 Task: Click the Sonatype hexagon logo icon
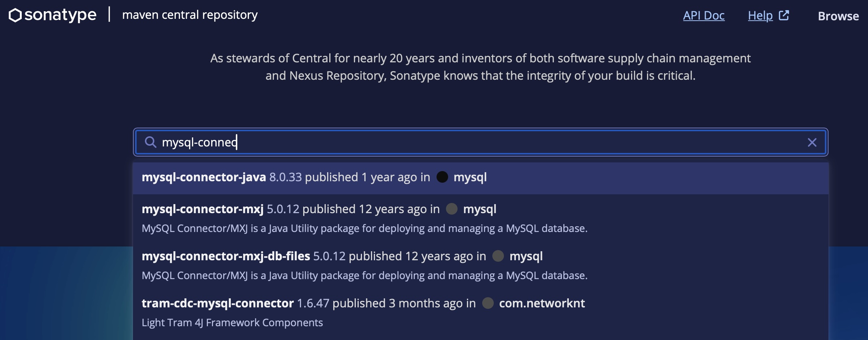15,15
